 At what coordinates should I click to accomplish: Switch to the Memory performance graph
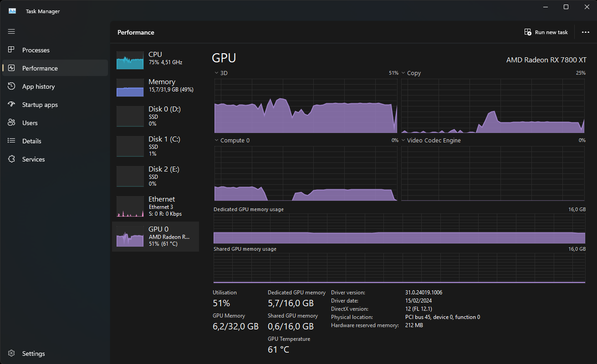[x=155, y=86]
